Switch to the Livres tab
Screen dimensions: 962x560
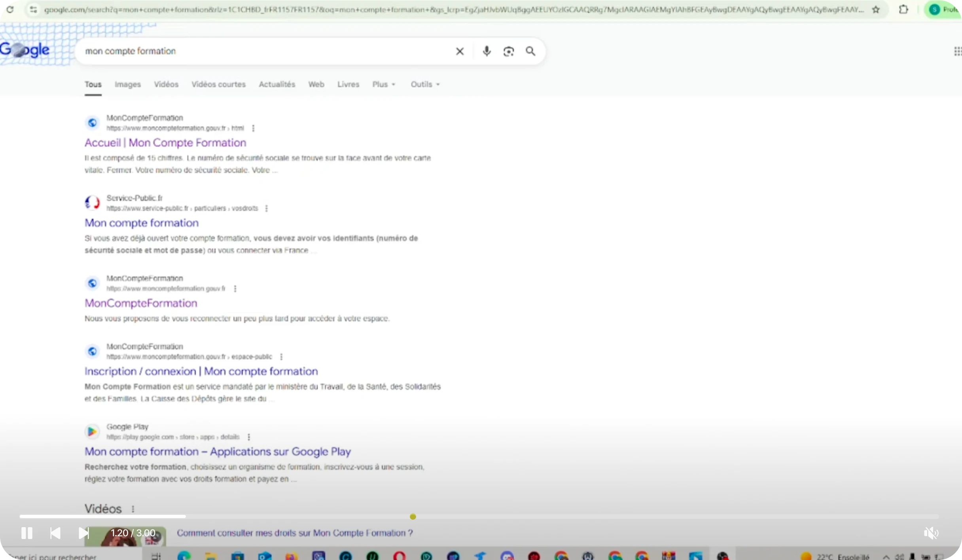tap(348, 84)
